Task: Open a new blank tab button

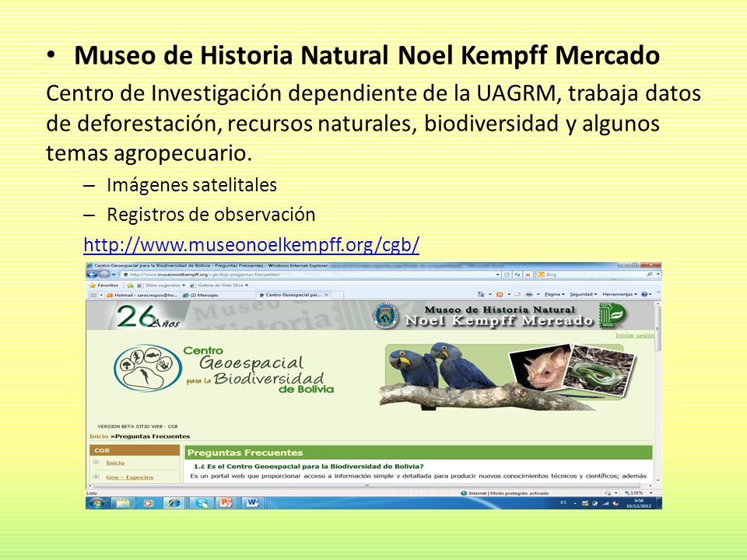Action: pos(337,296)
